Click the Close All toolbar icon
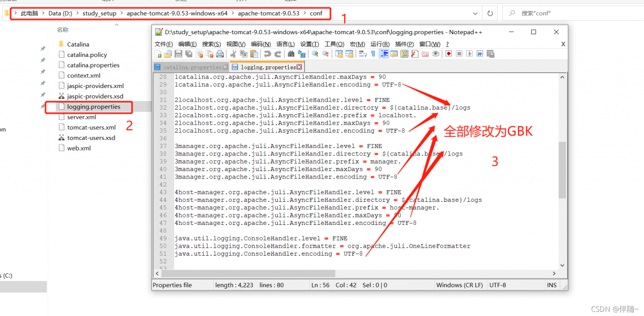The width and height of the screenshot is (644, 316). tap(209, 54)
